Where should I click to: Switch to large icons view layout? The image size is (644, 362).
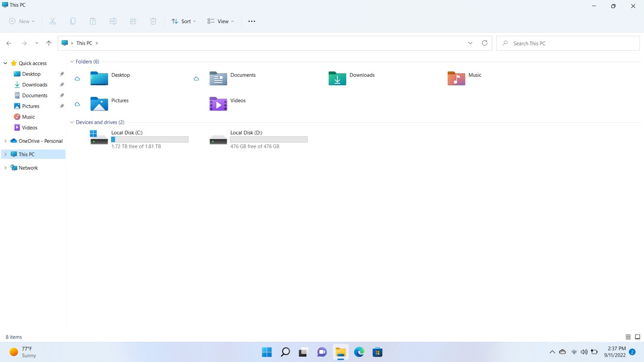(638, 337)
